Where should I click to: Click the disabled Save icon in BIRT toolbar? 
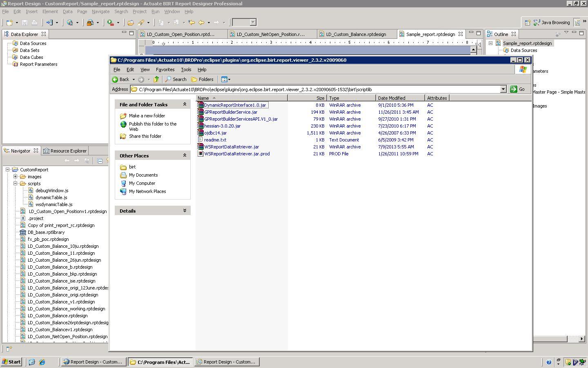[x=24, y=22]
